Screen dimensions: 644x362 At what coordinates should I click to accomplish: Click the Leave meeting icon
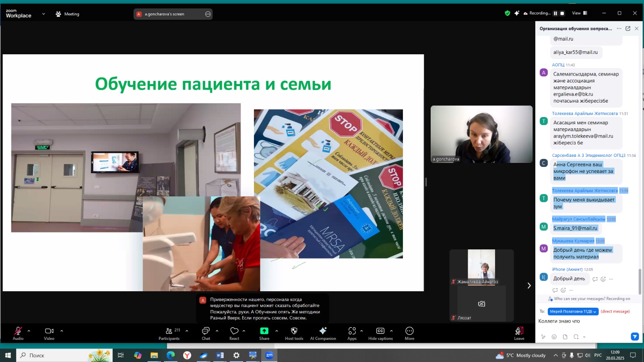519,331
